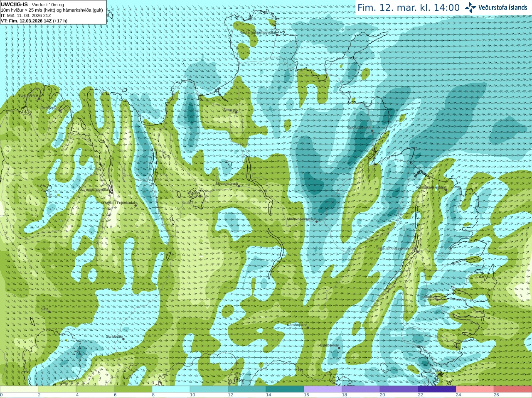Click the UWC/IG-IS model title text
This screenshot has height=398, width=532.
coord(14,4)
